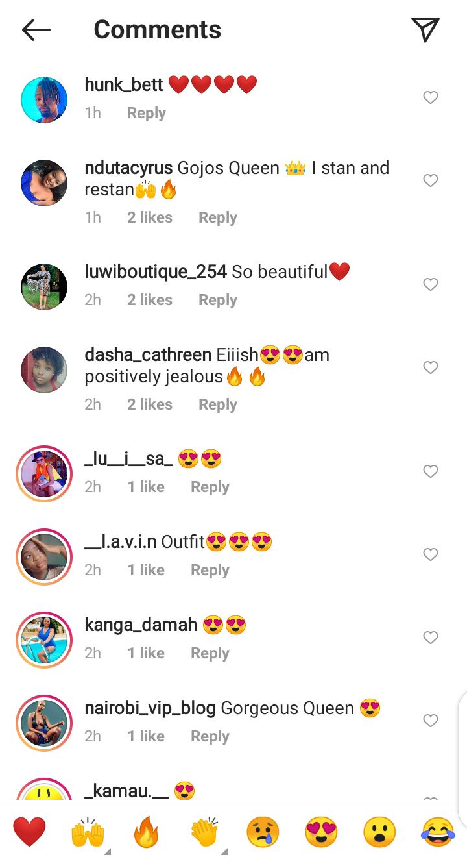View the 2 likes on ndutacyrus's comment
The width and height of the screenshot is (467, 868).
click(150, 217)
